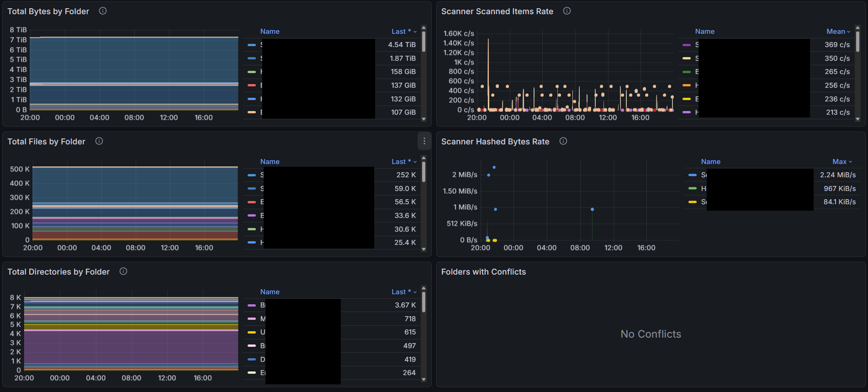Click info icon beside Total Files by Folder

[99, 141]
